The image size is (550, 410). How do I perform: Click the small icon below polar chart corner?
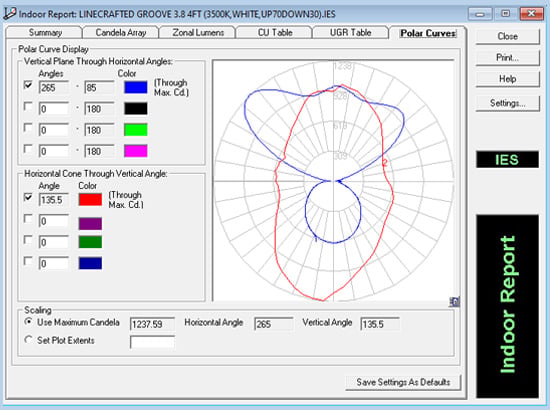(x=455, y=302)
